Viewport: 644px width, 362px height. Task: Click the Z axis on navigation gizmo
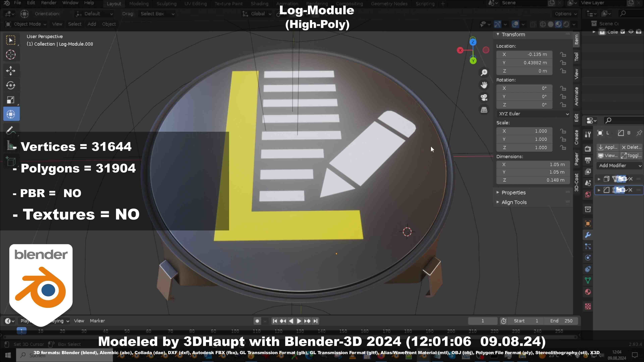tap(472, 42)
